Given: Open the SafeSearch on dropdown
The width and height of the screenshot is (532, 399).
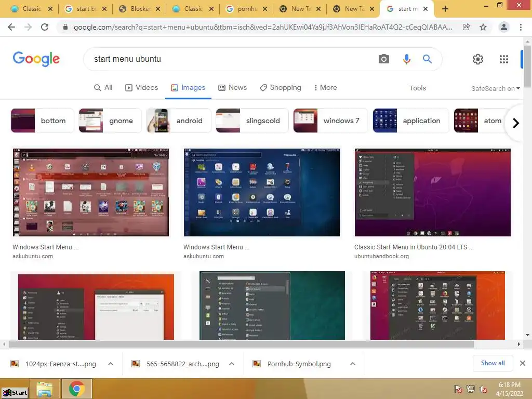Looking at the screenshot, I should coord(495,88).
